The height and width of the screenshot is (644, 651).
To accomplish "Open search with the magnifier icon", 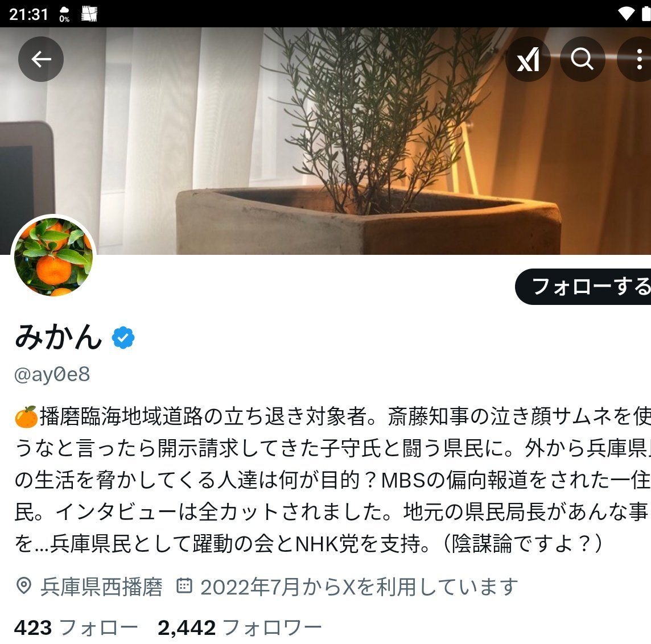I will point(582,59).
